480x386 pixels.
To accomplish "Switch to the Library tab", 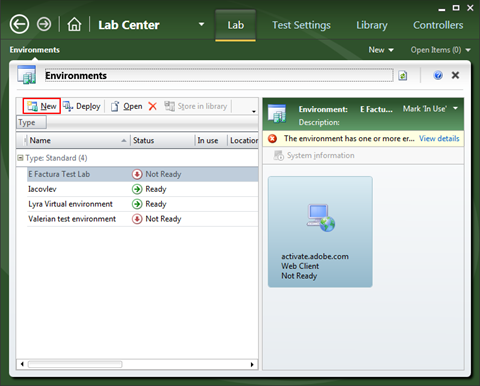I will click(372, 25).
